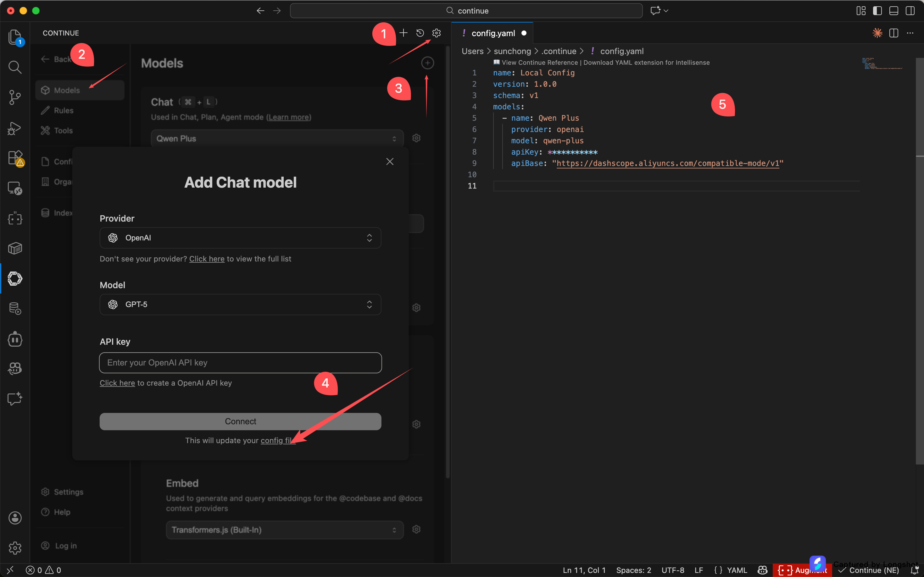Open Source Control in the activity bar
Viewport: 924px width, 577px height.
(x=14, y=97)
